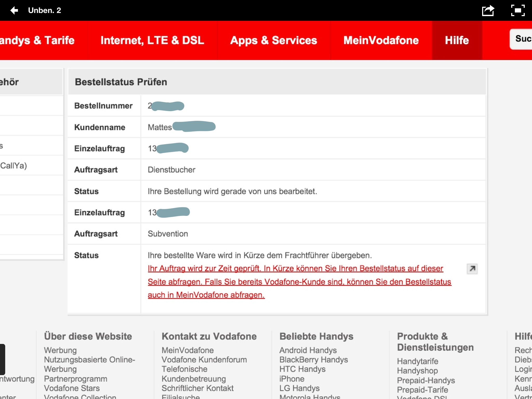Screen dimensions: 532x399
Task: Click the Prepaid-Handys link
Action: pos(426,380)
